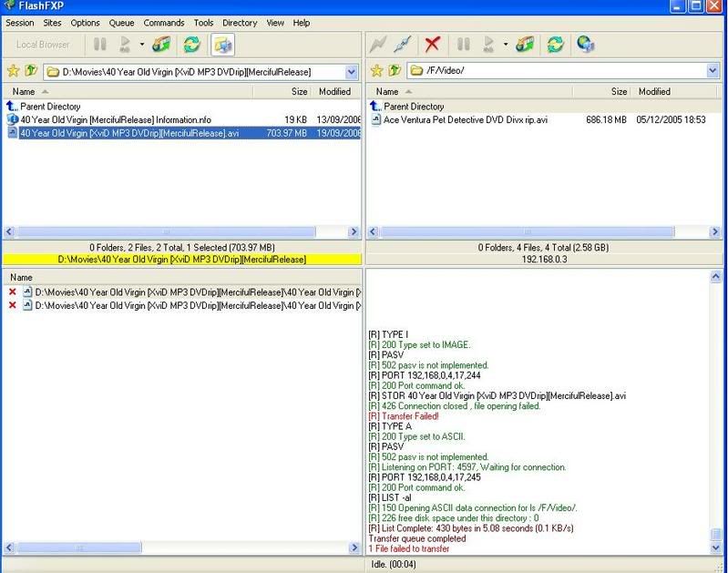Click the local pane horizontal scrollbar

(166, 231)
